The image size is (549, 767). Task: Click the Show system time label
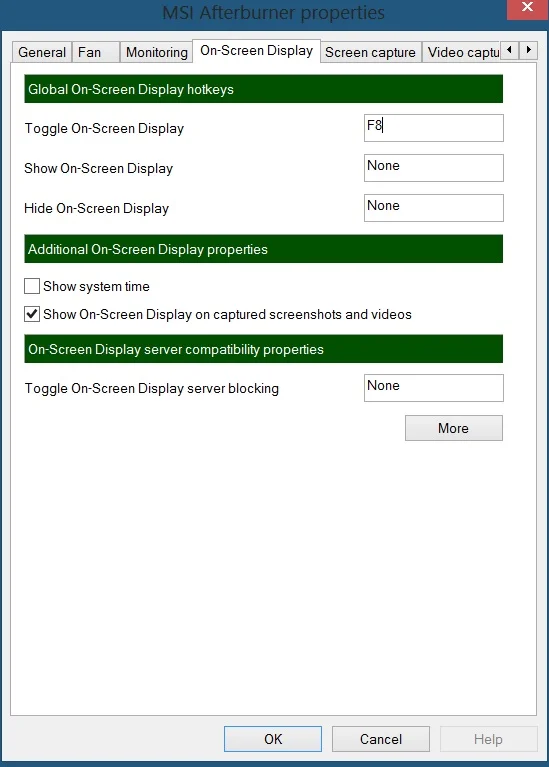point(96,287)
